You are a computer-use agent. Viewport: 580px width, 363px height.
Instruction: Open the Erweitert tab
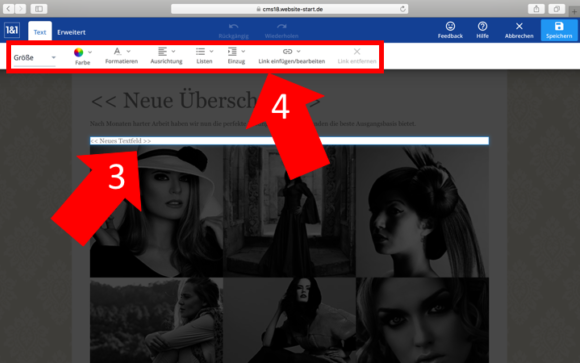tap(71, 32)
